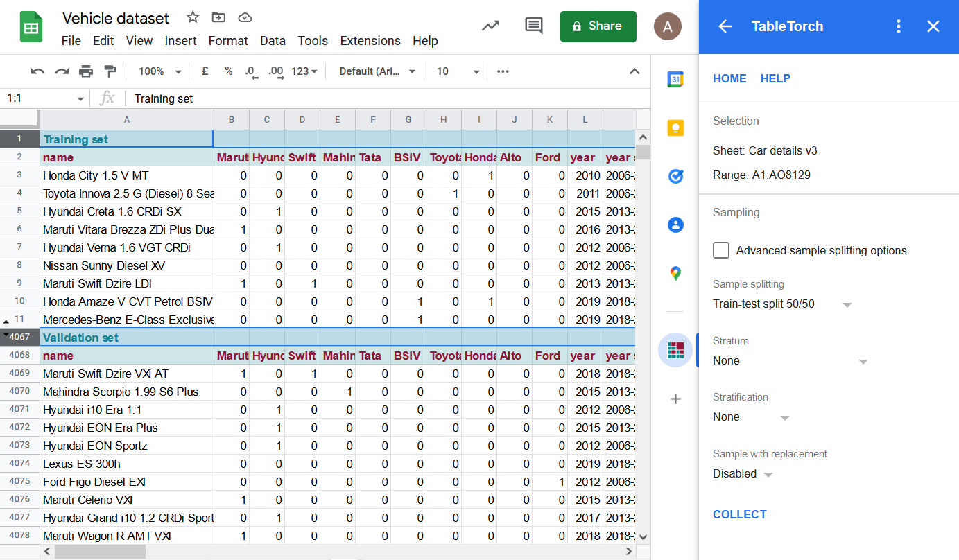Increase decimal places
Image resolution: width=959 pixels, height=560 pixels.
coord(275,71)
